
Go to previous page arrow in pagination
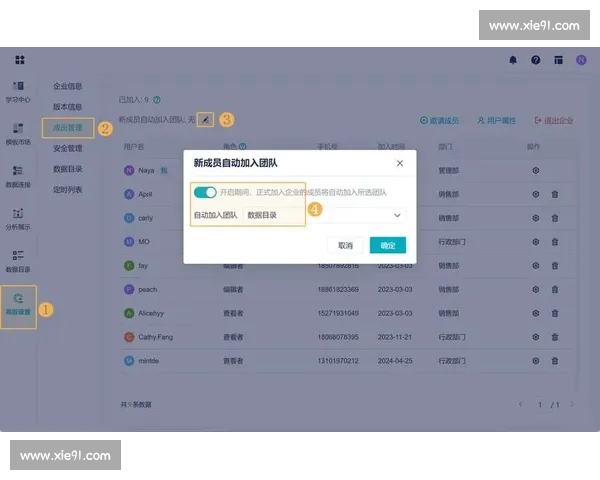[x=520, y=404]
